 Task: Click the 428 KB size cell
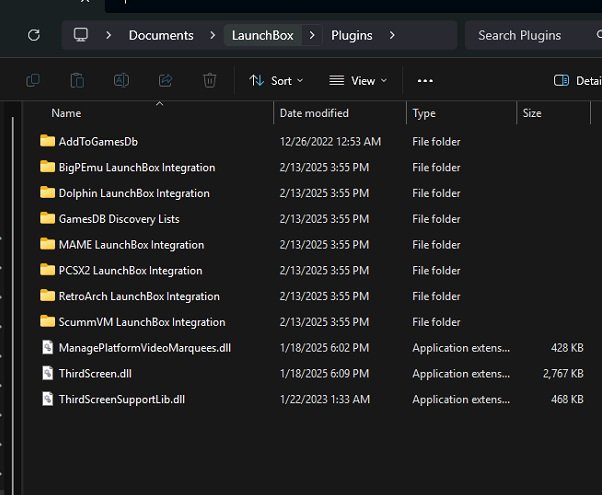(567, 348)
